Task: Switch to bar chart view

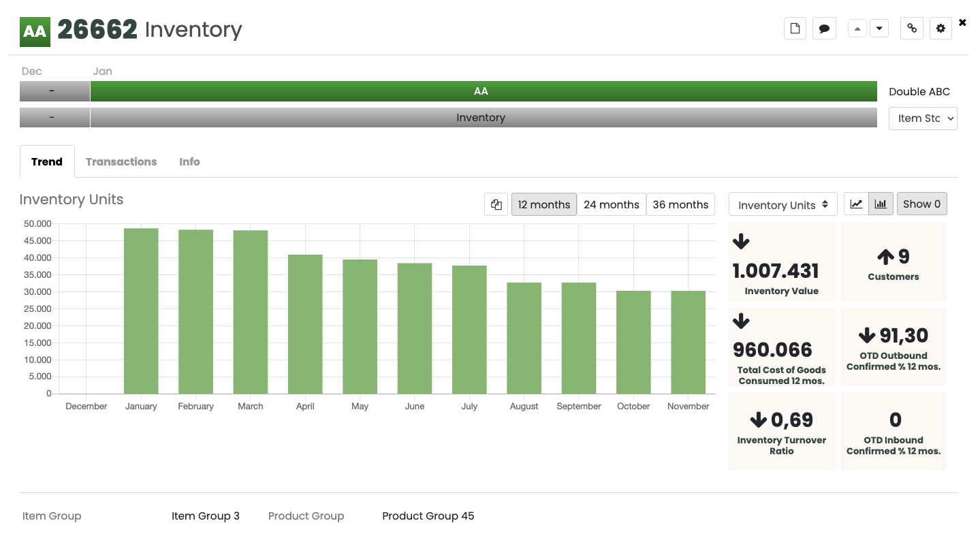Action: (x=881, y=204)
